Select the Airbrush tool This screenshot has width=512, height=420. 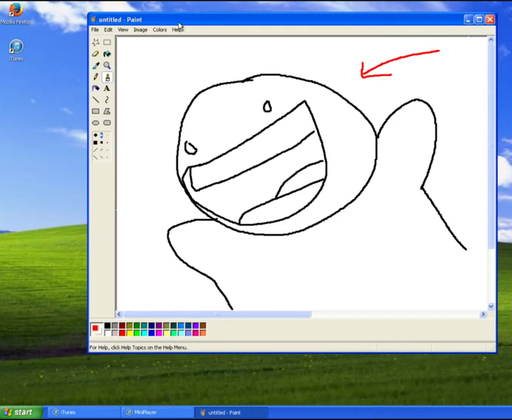[x=96, y=89]
